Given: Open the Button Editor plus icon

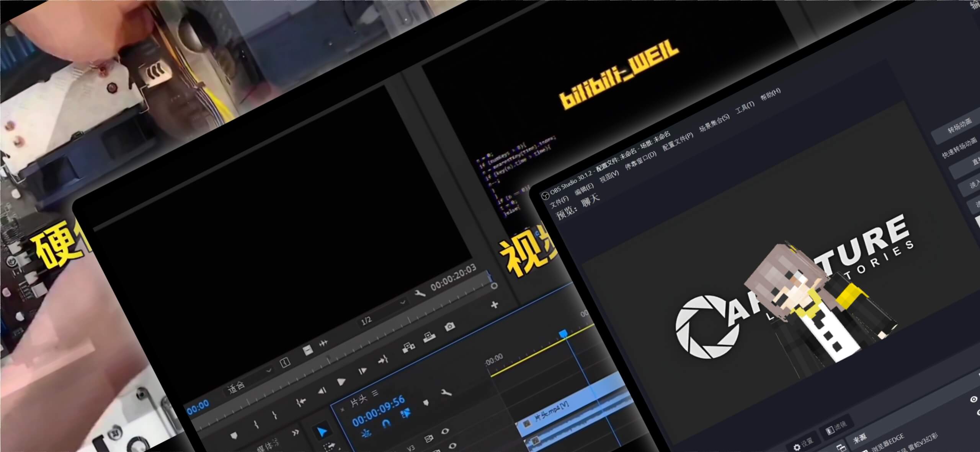Looking at the screenshot, I should coord(494,305).
